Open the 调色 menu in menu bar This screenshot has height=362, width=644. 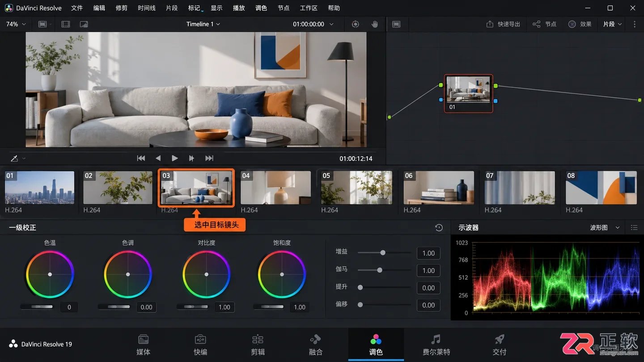(x=261, y=8)
